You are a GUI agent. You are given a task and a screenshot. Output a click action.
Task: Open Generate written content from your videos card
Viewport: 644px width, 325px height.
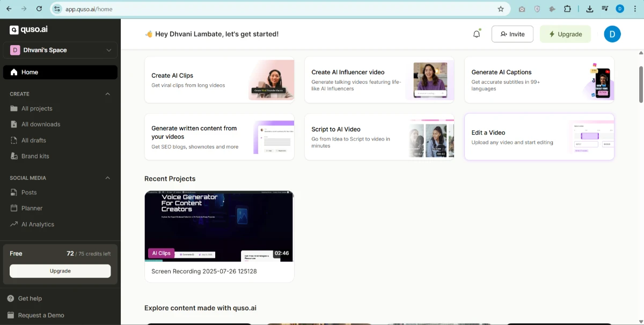(x=219, y=137)
